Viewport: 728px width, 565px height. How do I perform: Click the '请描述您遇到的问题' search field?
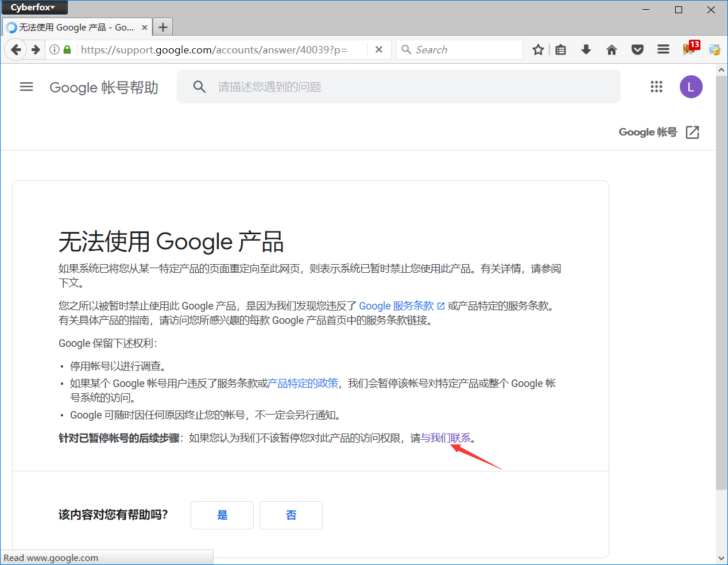(x=398, y=87)
